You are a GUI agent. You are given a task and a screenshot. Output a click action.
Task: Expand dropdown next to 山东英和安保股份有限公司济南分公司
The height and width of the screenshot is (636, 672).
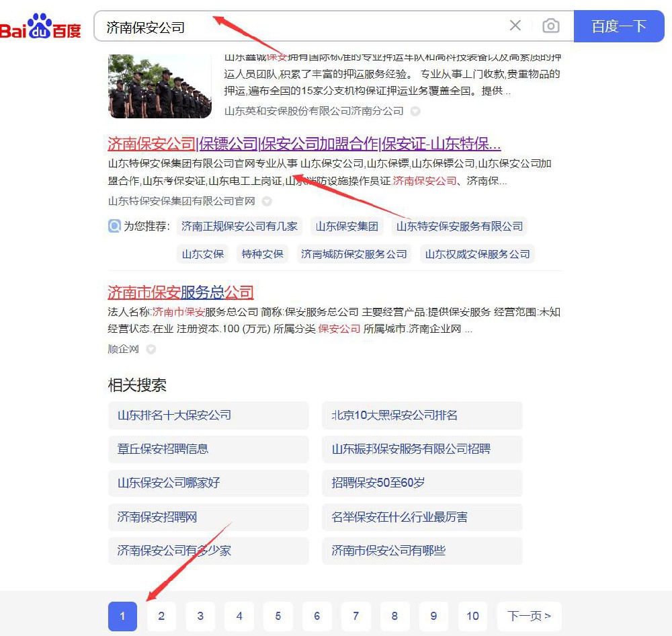click(415, 111)
